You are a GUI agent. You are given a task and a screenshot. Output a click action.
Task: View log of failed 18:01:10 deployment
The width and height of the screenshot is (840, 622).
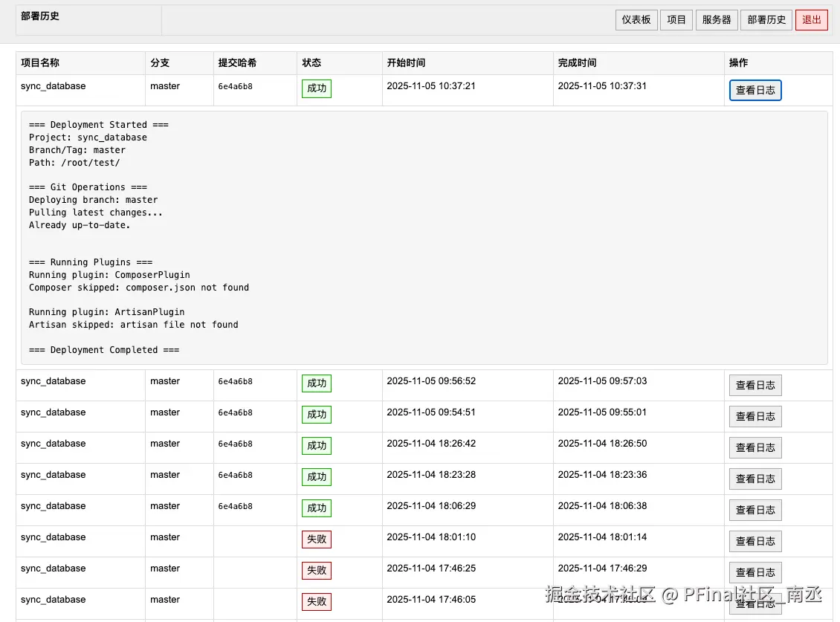click(x=755, y=542)
